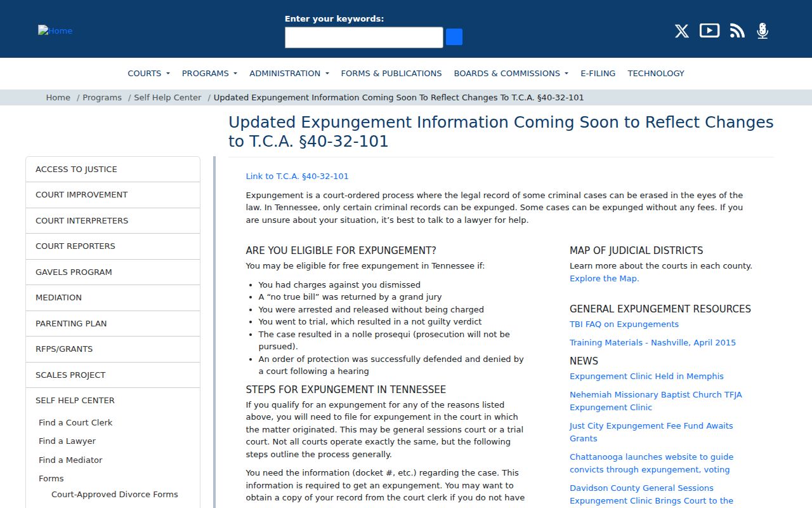Viewport: 812px width, 508px height.
Task: Open the RSS feed icon
Action: (x=737, y=30)
